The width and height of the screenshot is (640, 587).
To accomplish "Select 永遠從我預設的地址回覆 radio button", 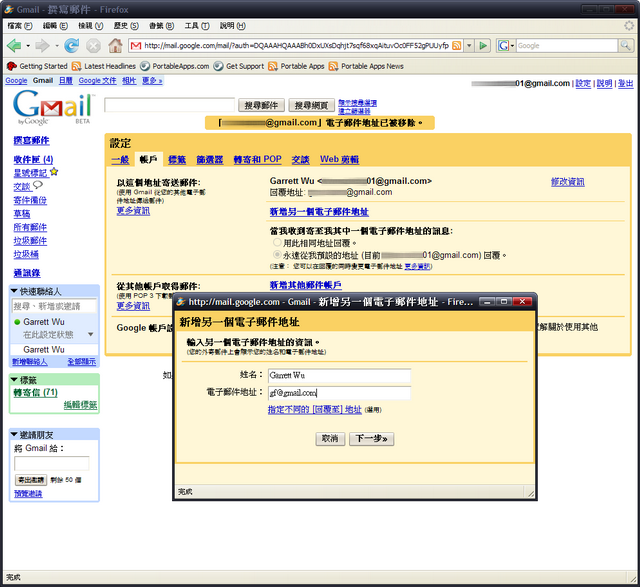I will [x=277, y=255].
